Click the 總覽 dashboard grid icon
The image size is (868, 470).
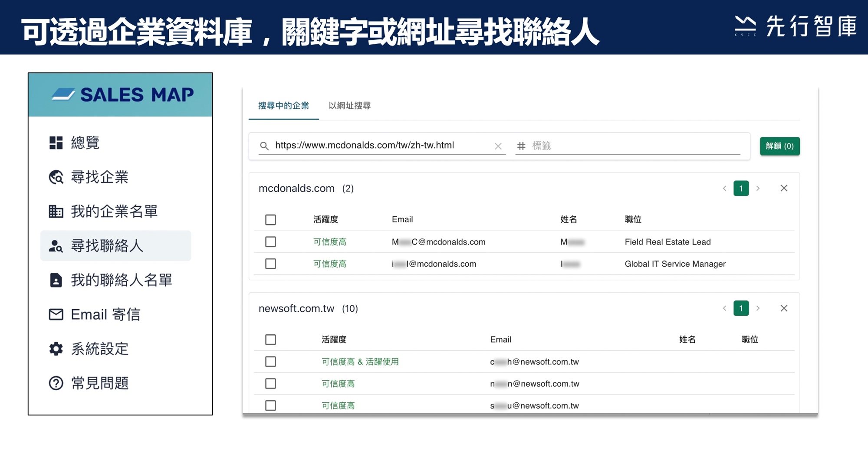[56, 143]
